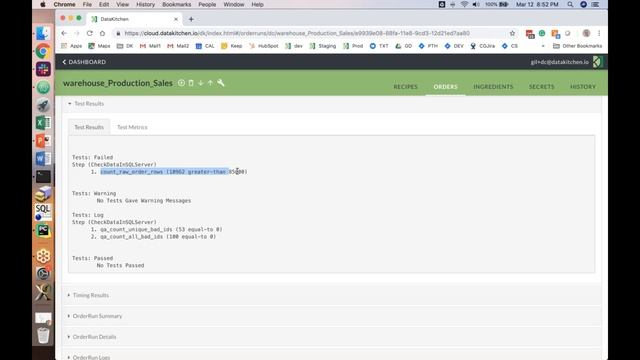640x360 pixels.
Task: Go to the SECRETS tab
Action: [542, 87]
